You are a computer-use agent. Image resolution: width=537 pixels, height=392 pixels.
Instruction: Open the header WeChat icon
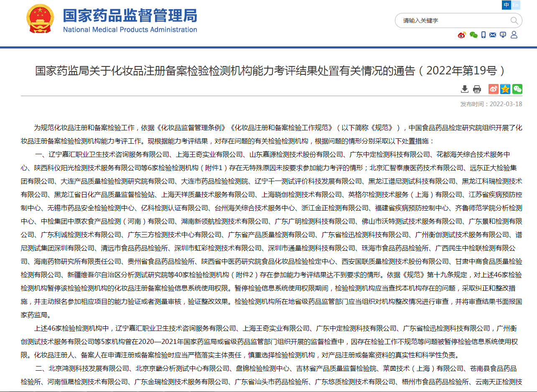click(473, 35)
